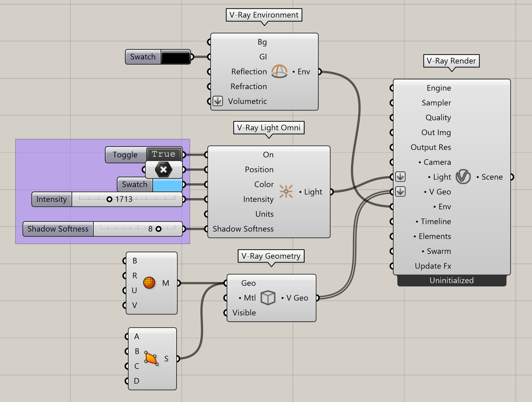Click the Elements input
The height and width of the screenshot is (402, 532).
click(435, 236)
